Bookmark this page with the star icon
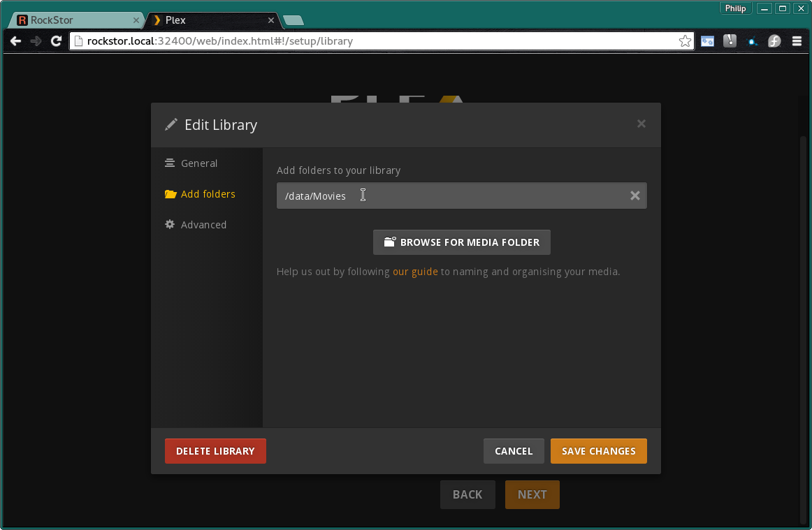The width and height of the screenshot is (812, 530). pyautogui.click(x=685, y=41)
